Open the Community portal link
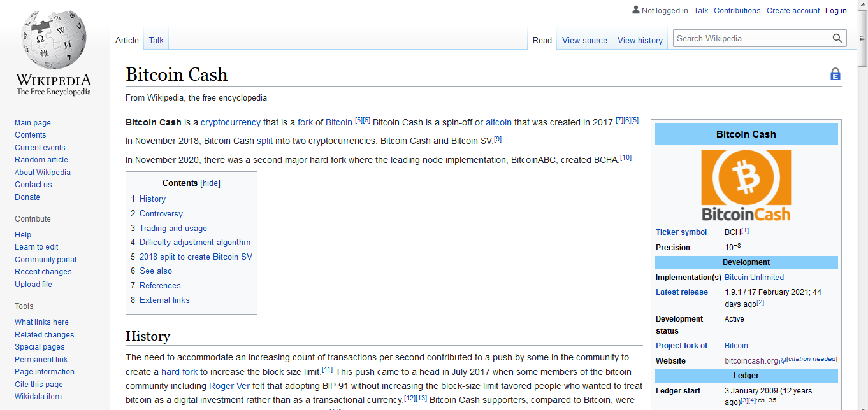Image resolution: width=868 pixels, height=410 pixels. pos(45,260)
